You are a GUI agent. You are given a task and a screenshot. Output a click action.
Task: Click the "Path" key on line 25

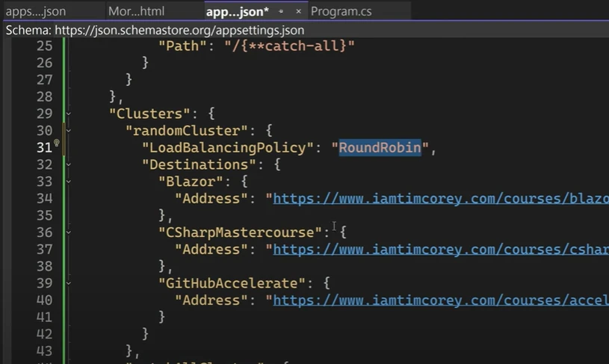coord(182,46)
